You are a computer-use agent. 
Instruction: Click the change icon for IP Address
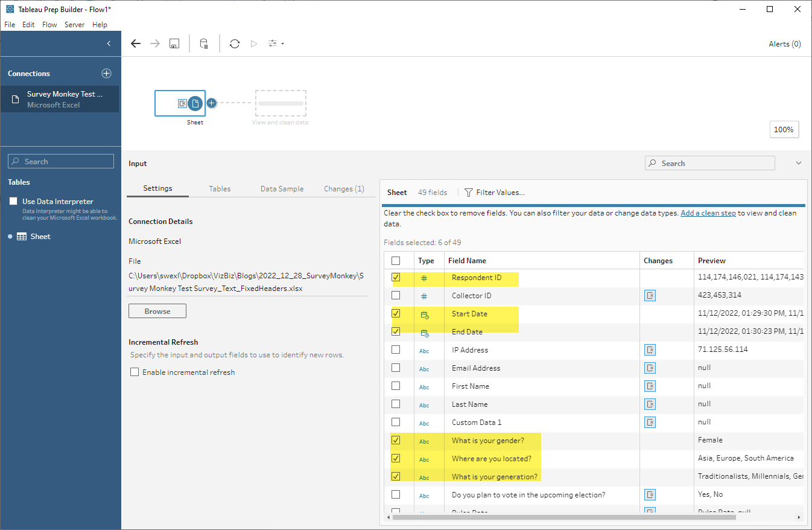pyautogui.click(x=650, y=350)
